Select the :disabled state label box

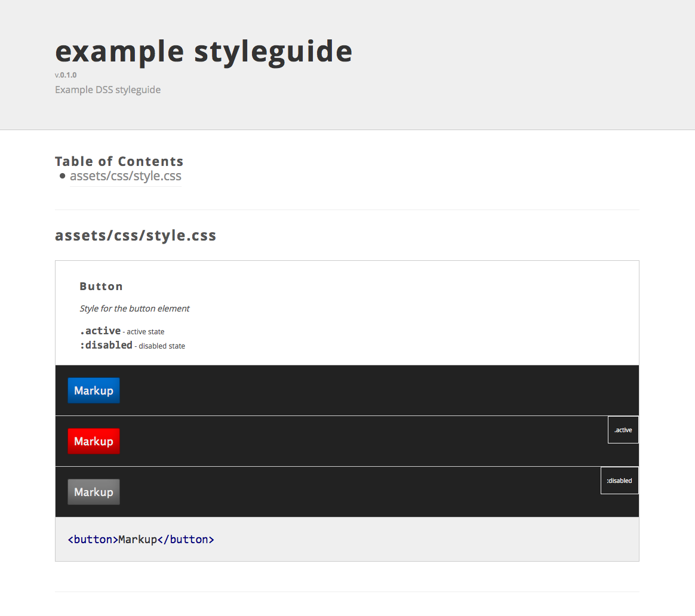tap(620, 481)
